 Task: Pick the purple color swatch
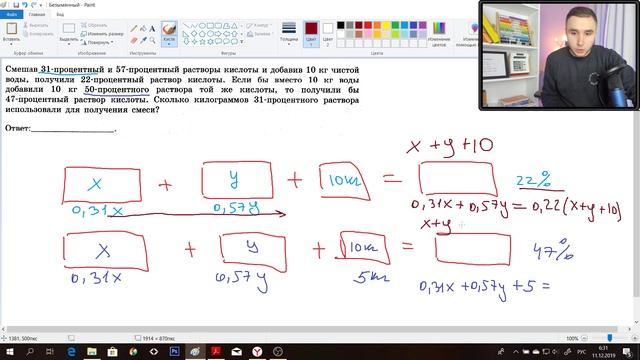point(422,25)
